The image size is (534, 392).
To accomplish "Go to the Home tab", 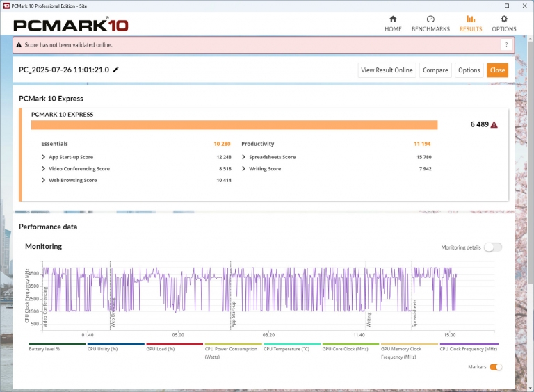I will tap(393, 24).
